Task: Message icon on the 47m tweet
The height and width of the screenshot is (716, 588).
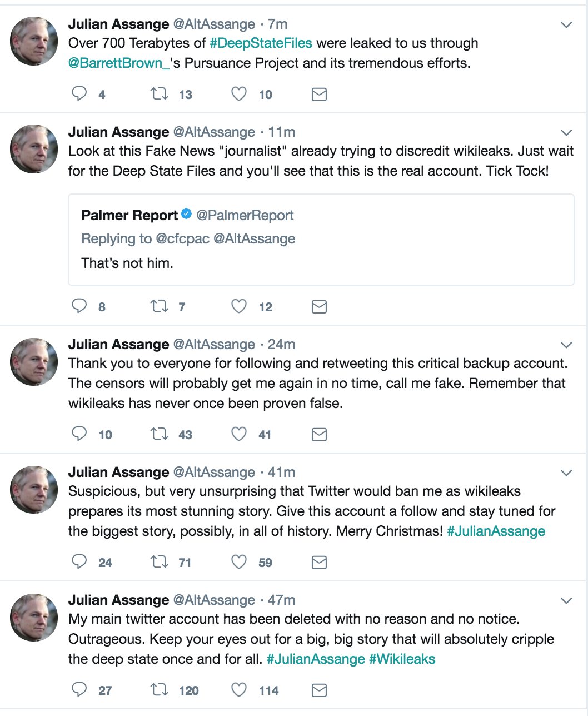Action: (319, 690)
